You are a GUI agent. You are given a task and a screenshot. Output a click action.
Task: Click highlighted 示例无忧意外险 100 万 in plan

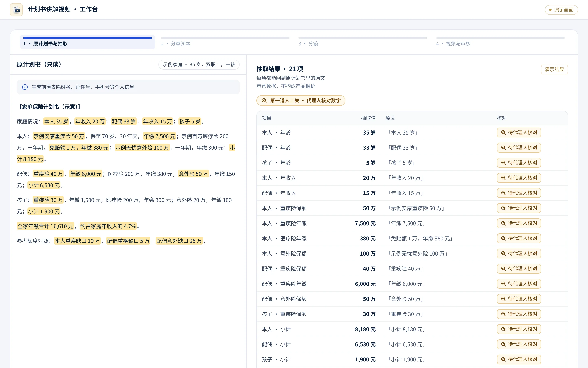142,147
